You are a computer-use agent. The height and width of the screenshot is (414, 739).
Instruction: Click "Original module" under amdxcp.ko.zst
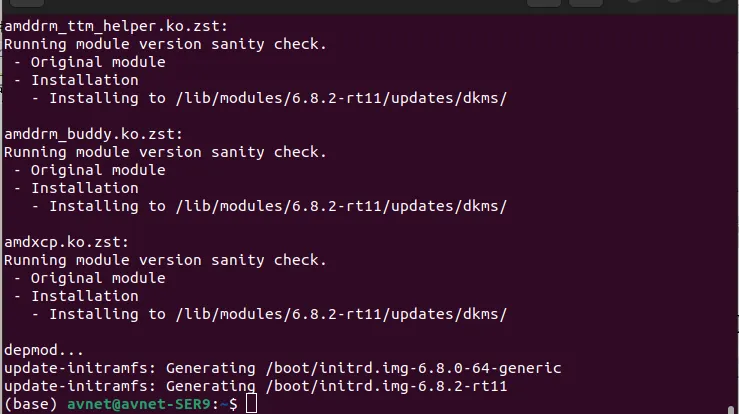point(97,278)
